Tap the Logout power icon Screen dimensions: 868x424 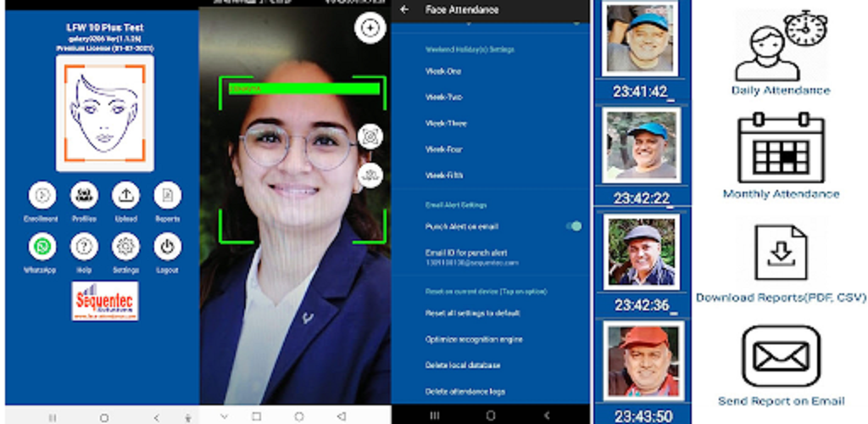[x=167, y=247]
